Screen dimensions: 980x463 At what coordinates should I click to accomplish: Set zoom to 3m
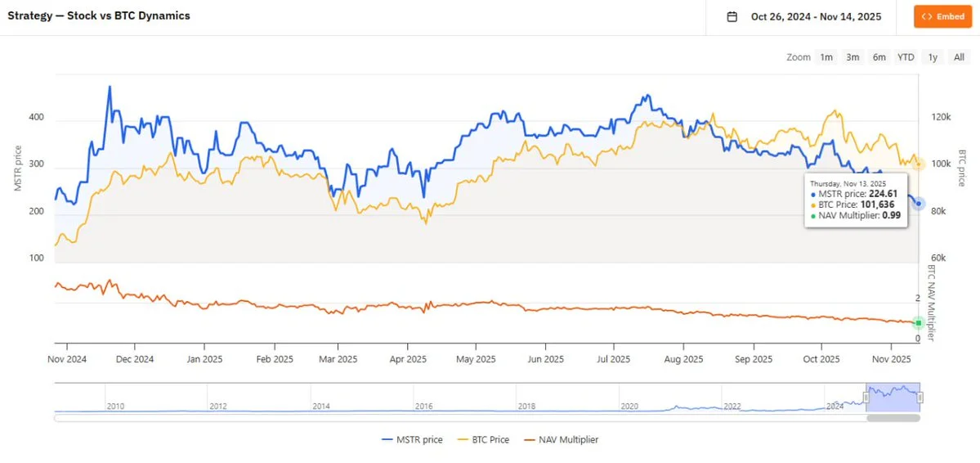[x=852, y=57]
